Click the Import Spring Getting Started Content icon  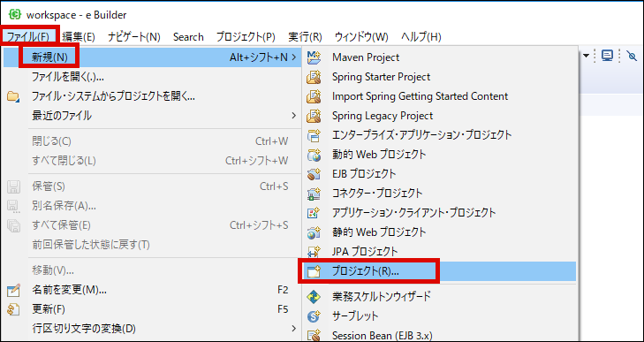pos(314,96)
